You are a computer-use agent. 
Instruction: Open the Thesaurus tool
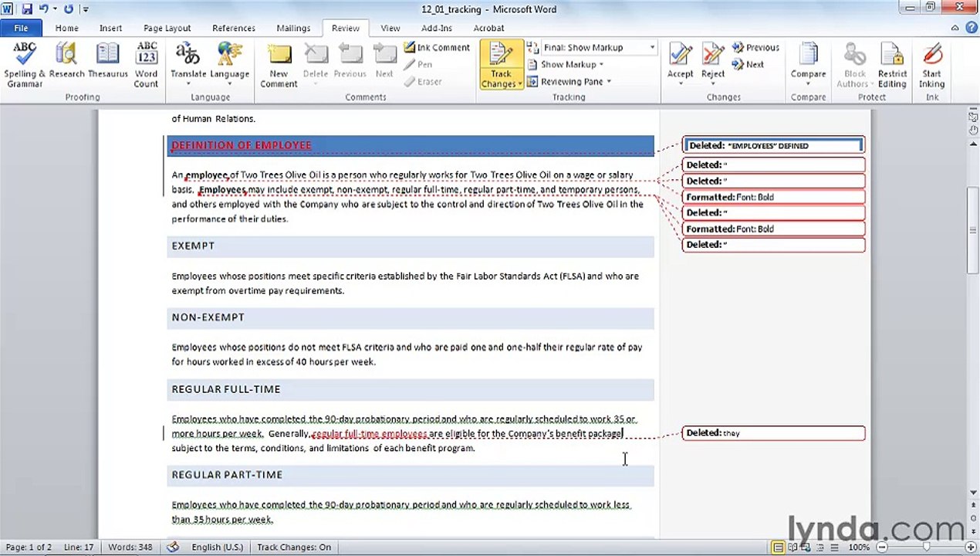107,65
